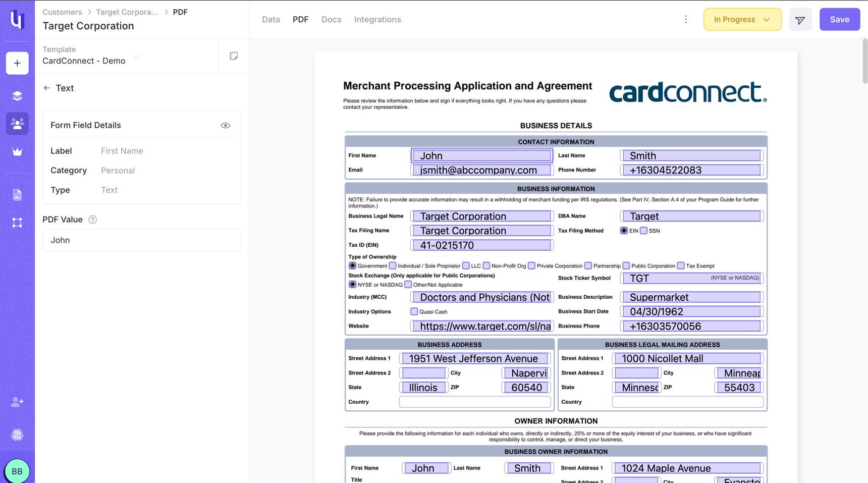Select the NYSE or NASDAQ radio
The image size is (868, 483).
[352, 285]
